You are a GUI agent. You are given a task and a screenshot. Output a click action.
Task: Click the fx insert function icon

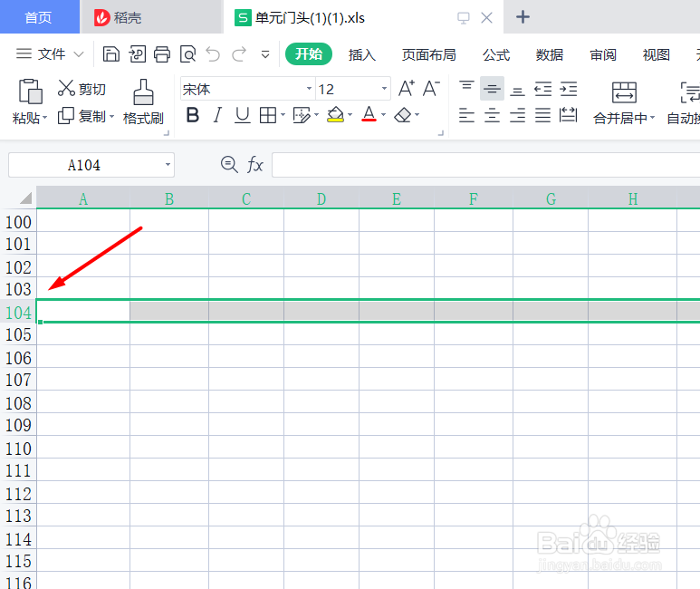[254, 164]
